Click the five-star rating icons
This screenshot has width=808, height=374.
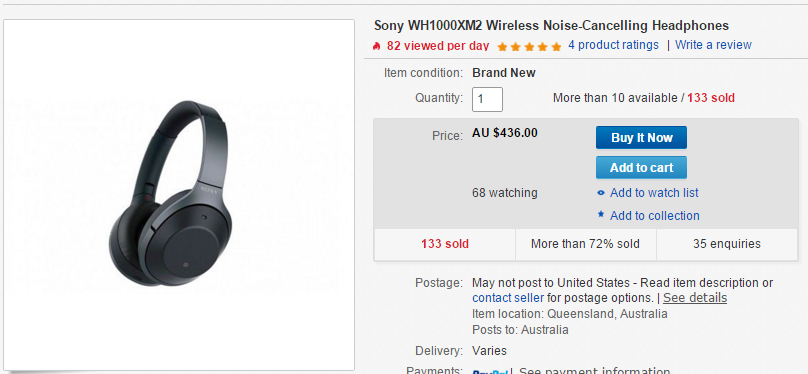click(x=529, y=47)
